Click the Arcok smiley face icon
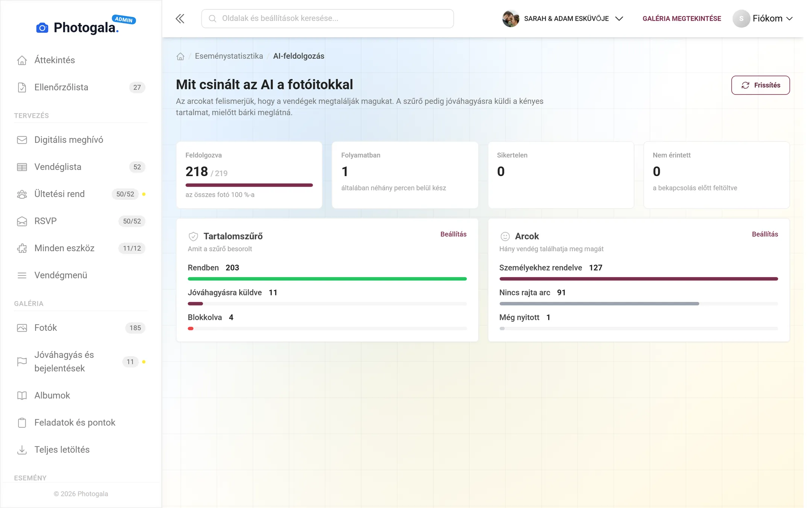 pyautogui.click(x=505, y=236)
